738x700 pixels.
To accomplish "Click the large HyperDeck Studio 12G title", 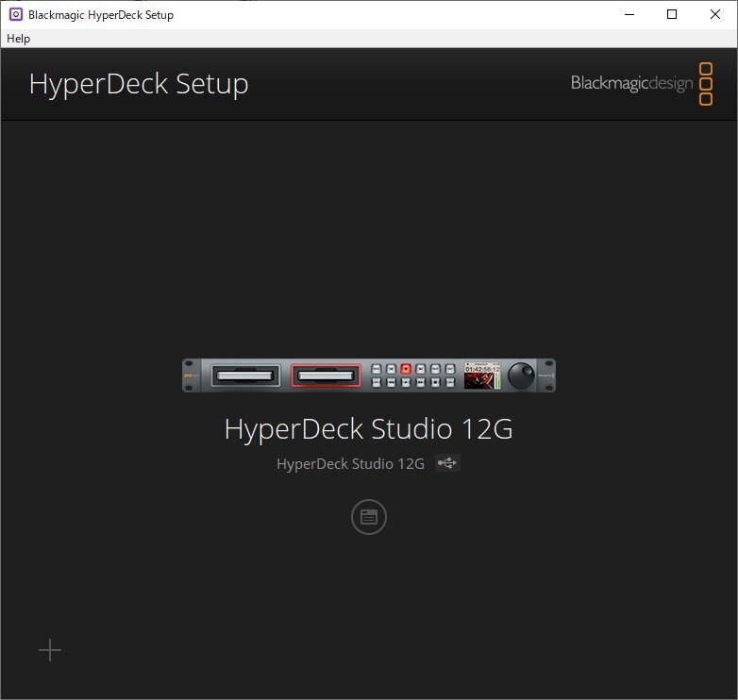I will coord(368,429).
